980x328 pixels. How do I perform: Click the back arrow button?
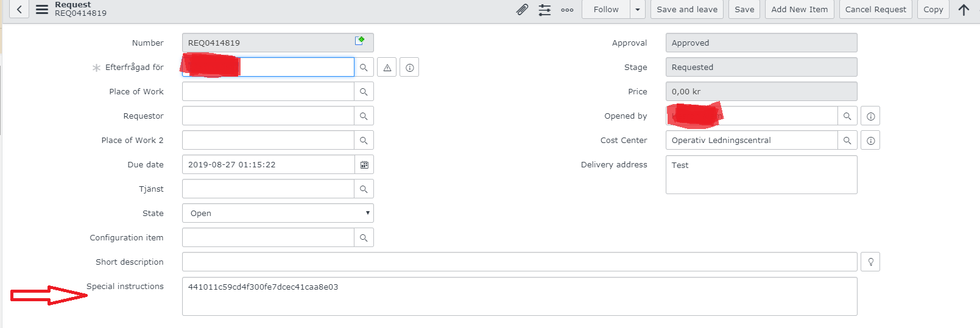coord(19,9)
